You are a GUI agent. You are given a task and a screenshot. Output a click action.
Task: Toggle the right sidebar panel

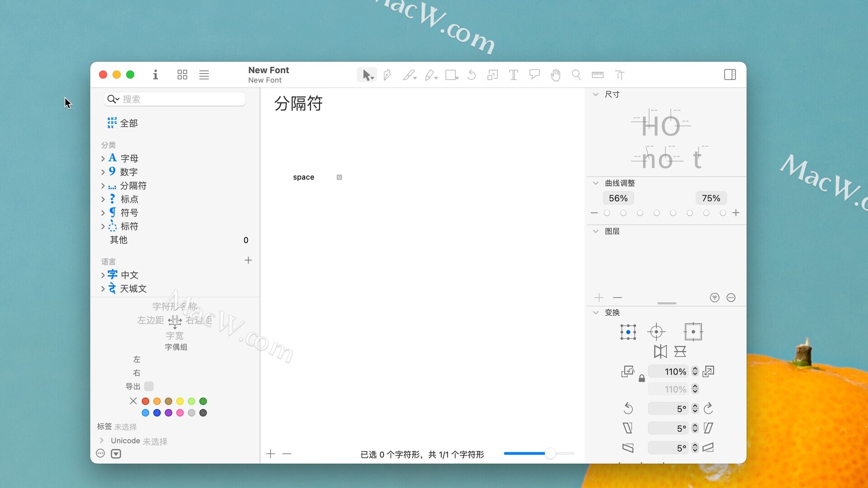tap(730, 75)
